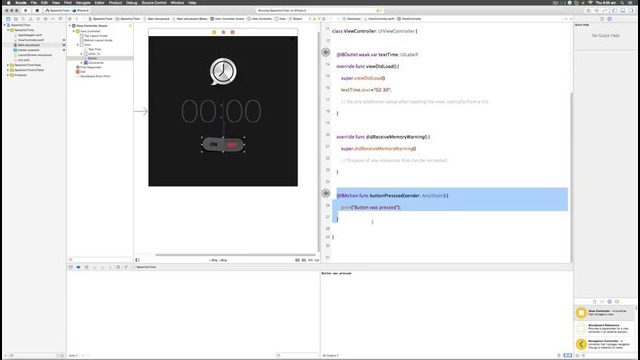
Task: Run the app with the Play button
Action: pyautogui.click(x=26, y=10)
